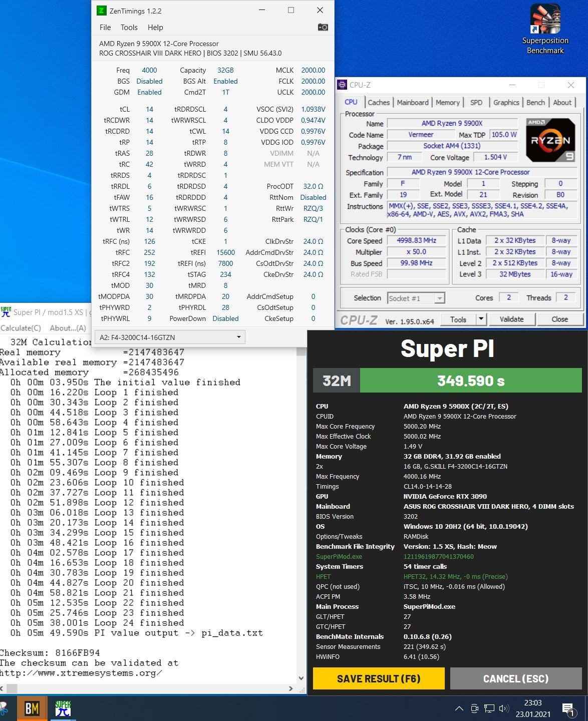Open About menu in Super PI

(68, 328)
